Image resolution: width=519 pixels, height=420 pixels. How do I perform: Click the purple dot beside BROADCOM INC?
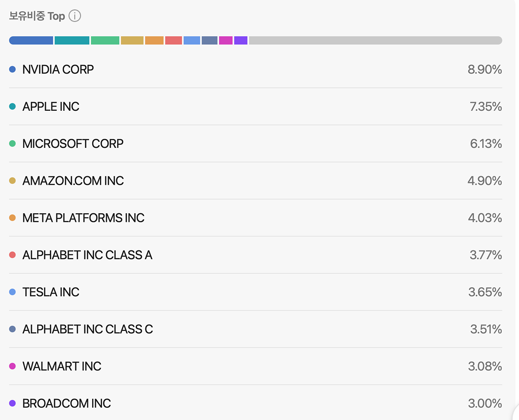click(13, 404)
